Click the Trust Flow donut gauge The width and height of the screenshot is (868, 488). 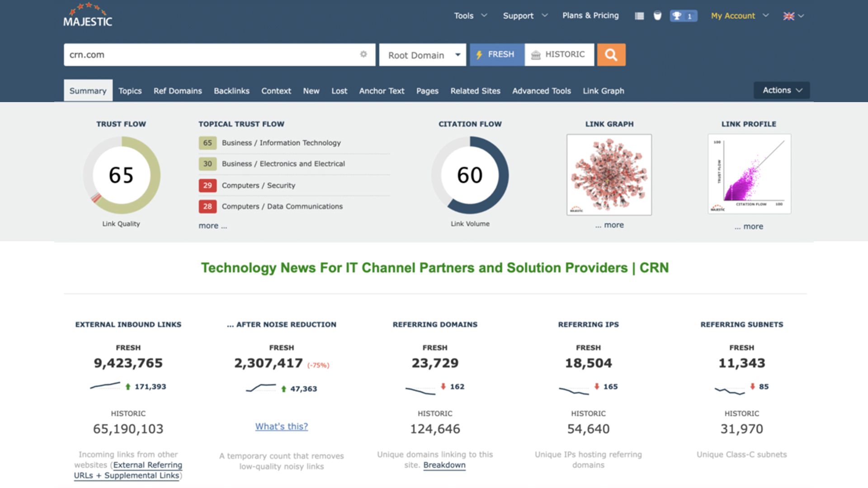121,176
